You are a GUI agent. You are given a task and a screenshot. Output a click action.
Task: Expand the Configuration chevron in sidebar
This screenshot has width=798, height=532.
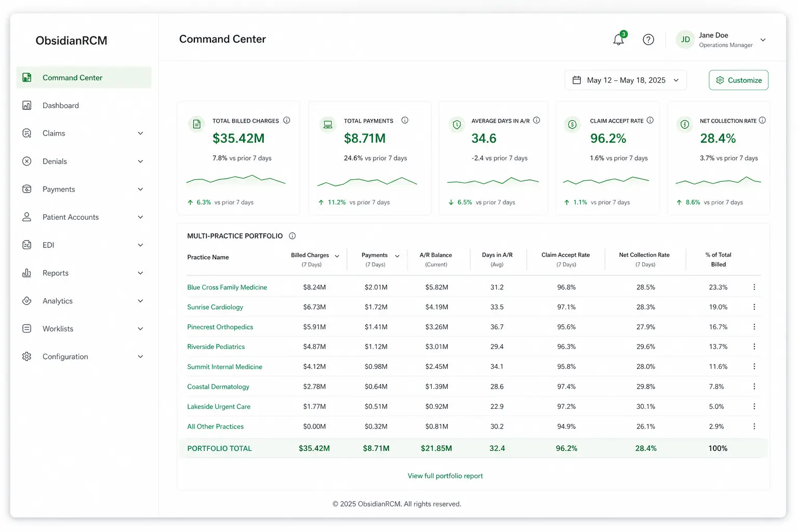[140, 357]
